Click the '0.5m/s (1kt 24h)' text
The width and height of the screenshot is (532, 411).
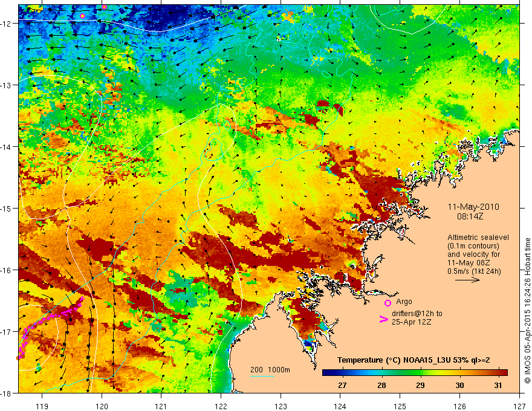[474, 271]
